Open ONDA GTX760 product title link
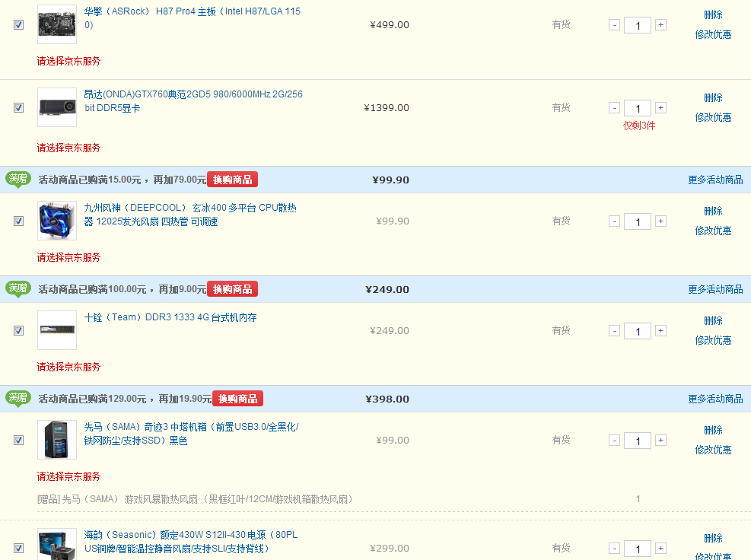The image size is (751, 560). (x=193, y=101)
